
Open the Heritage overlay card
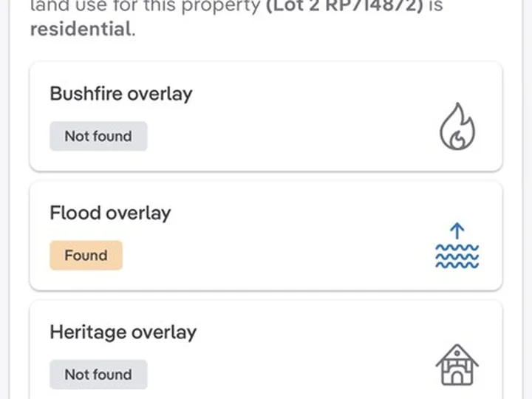(266, 349)
